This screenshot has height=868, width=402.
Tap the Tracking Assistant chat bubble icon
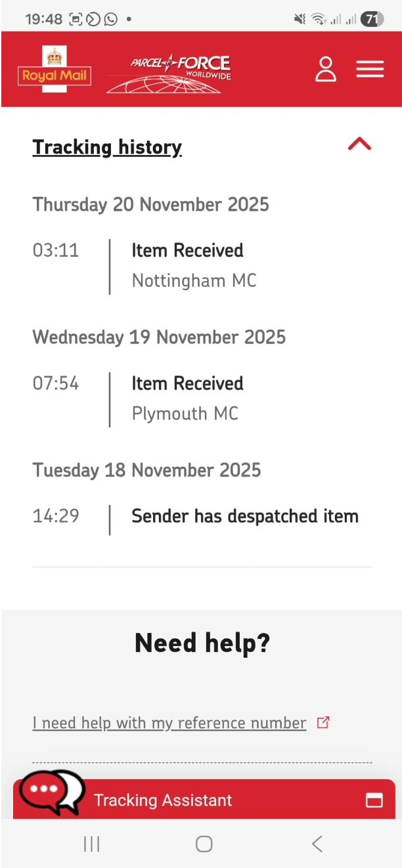(51, 791)
